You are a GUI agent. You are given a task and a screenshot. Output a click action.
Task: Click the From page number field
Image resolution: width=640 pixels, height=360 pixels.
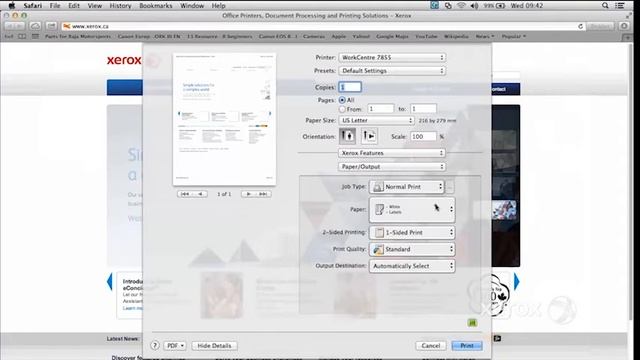(380, 109)
